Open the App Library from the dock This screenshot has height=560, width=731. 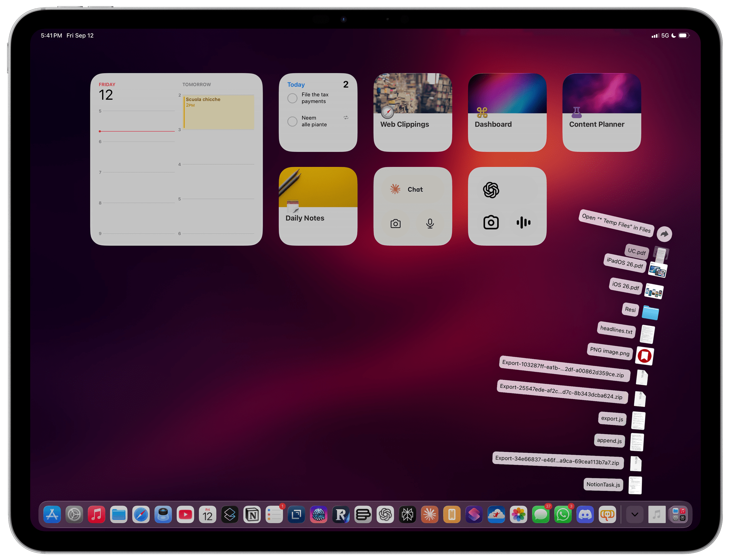(x=679, y=515)
